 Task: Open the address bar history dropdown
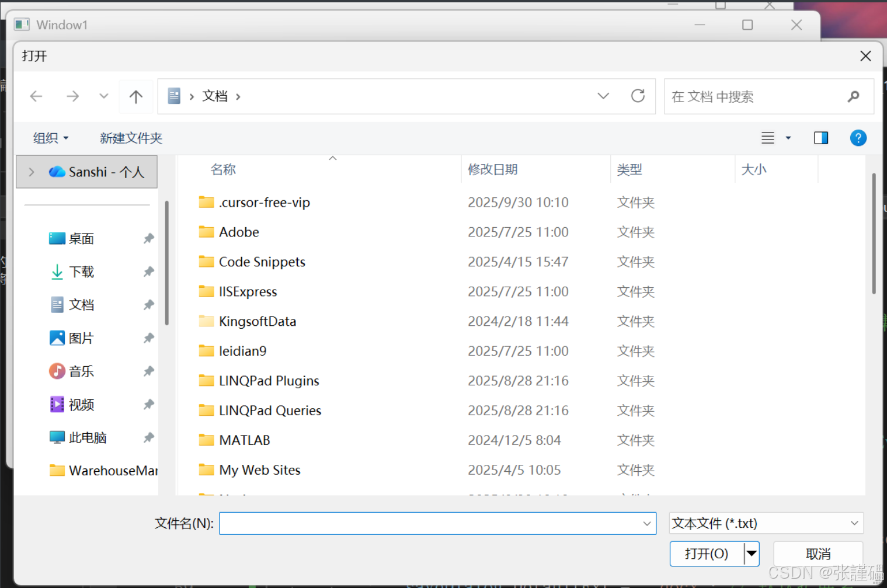pos(603,96)
